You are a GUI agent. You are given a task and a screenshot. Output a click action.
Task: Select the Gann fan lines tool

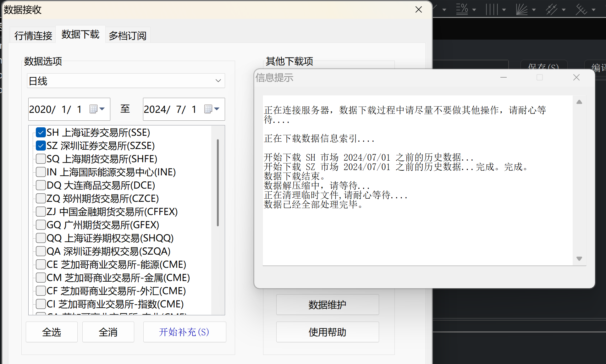(522, 9)
